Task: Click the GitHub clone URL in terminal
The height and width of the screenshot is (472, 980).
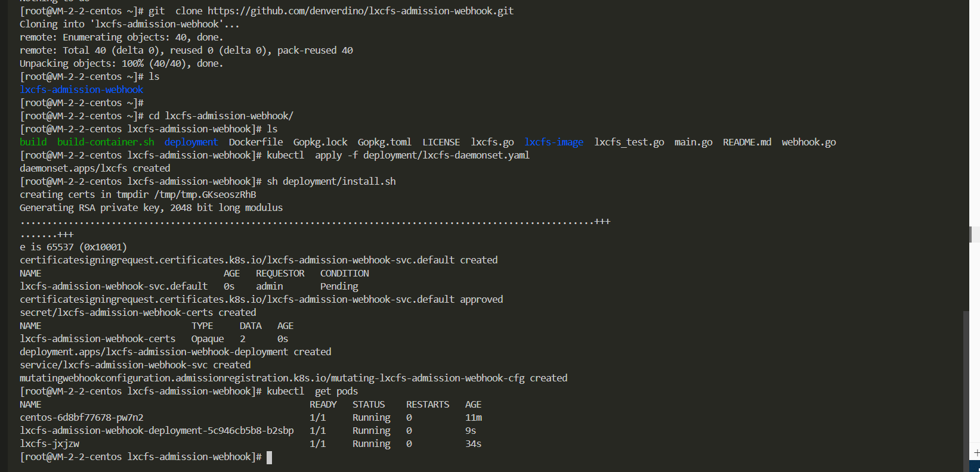Action: (x=360, y=11)
